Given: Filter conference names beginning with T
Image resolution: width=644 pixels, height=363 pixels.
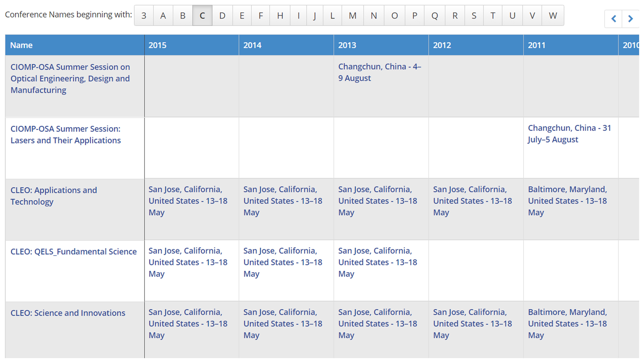Looking at the screenshot, I should (493, 15).
